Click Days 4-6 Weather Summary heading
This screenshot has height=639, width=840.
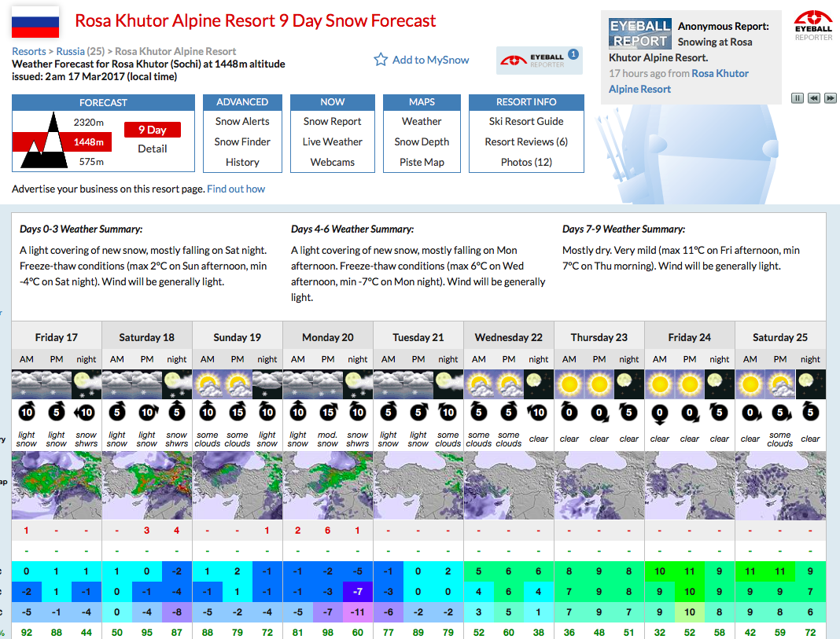(x=352, y=229)
